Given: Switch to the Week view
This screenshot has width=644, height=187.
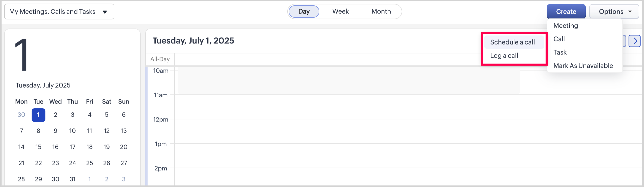Looking at the screenshot, I should click(x=340, y=12).
